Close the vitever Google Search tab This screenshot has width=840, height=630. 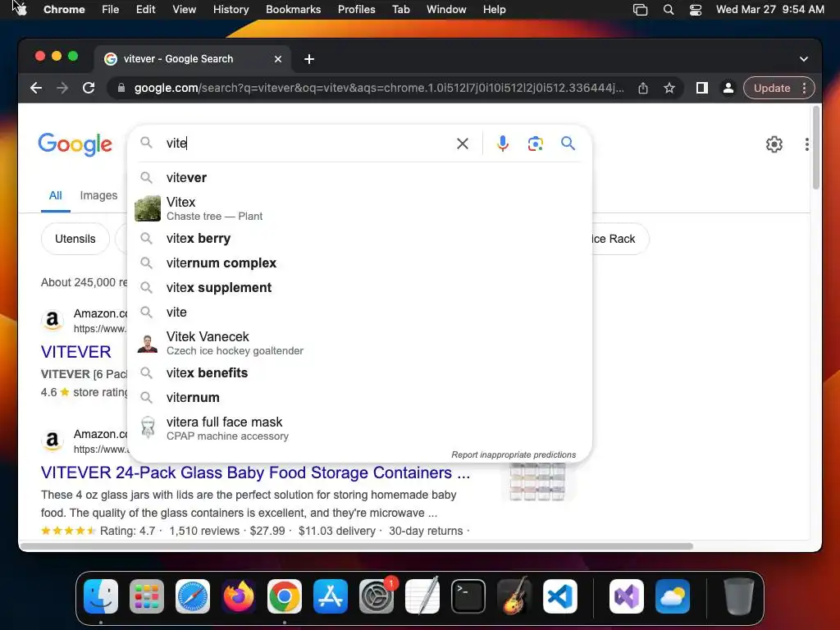(277, 59)
